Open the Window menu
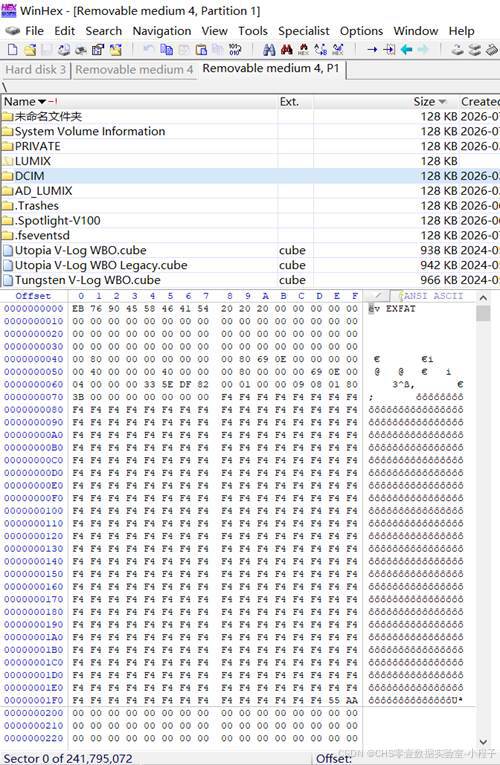Image resolution: width=500 pixels, height=765 pixels. [x=416, y=31]
